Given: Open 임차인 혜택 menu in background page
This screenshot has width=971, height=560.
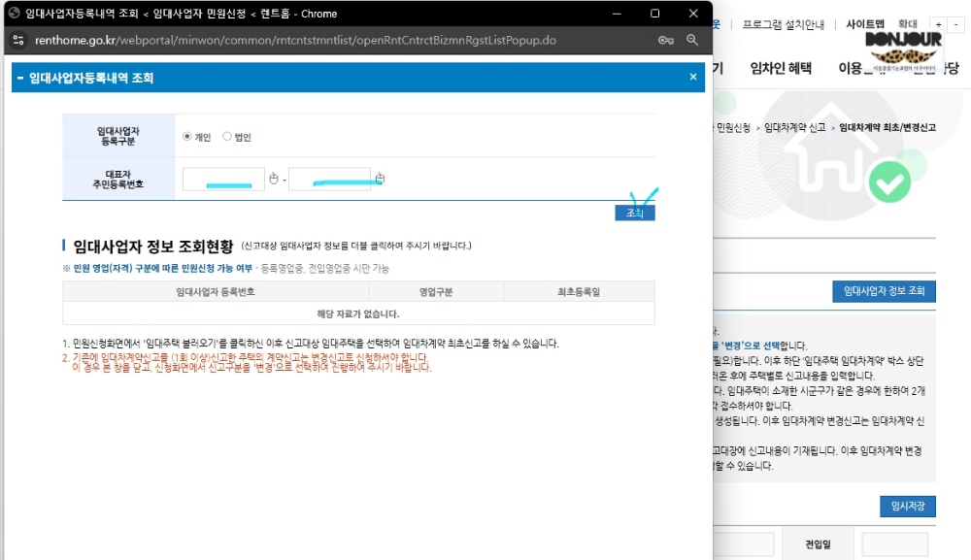Looking at the screenshot, I should 781,68.
